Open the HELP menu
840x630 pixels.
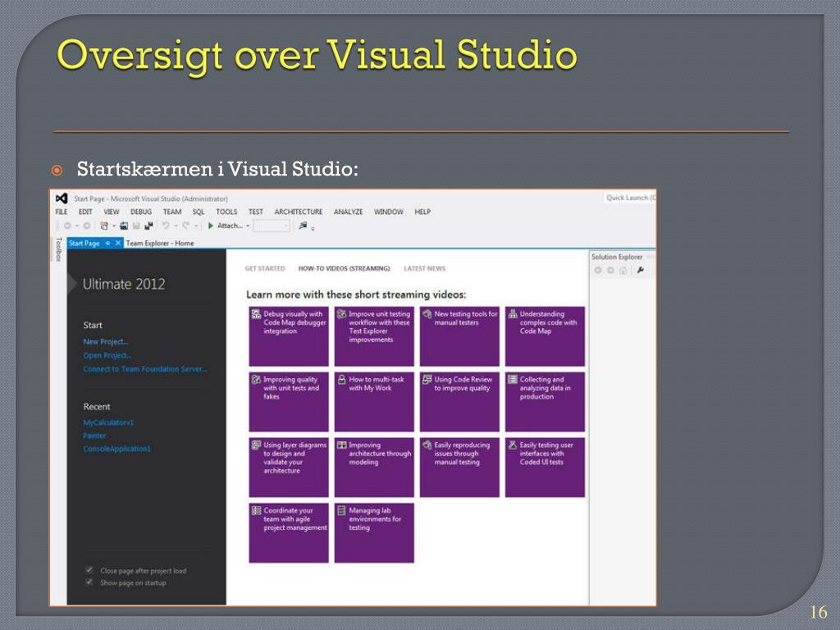pyautogui.click(x=422, y=212)
